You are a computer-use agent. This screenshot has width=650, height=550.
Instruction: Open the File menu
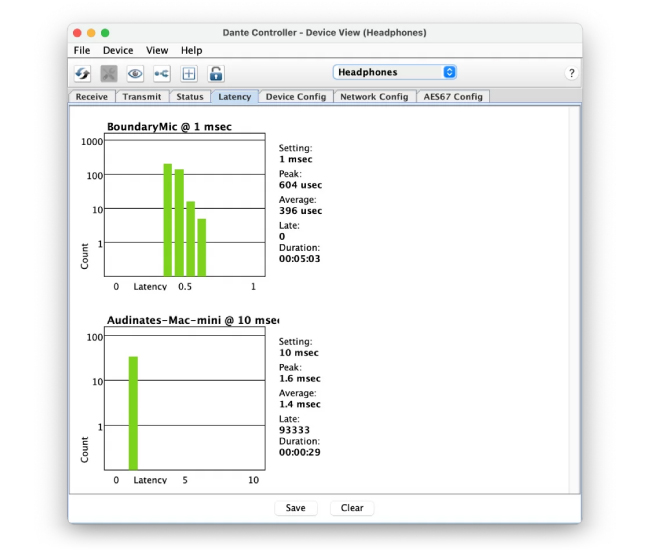[x=82, y=50]
